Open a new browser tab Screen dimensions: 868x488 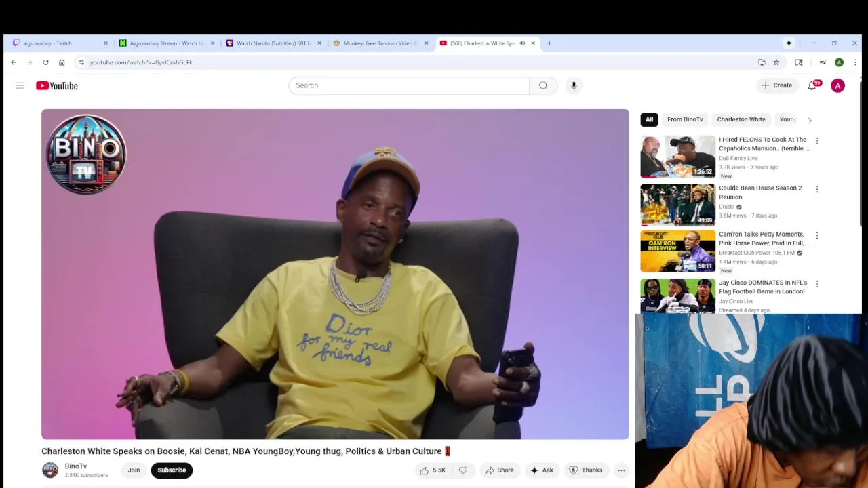(549, 43)
